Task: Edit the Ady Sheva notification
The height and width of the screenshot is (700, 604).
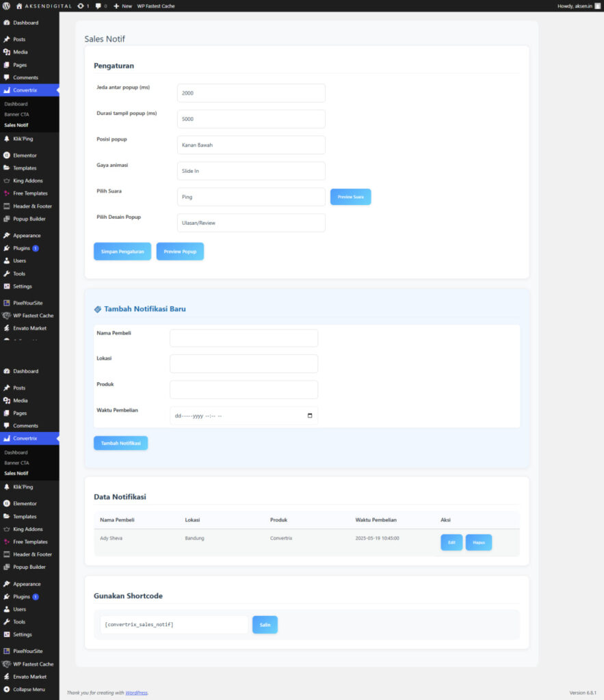Action: coord(451,543)
